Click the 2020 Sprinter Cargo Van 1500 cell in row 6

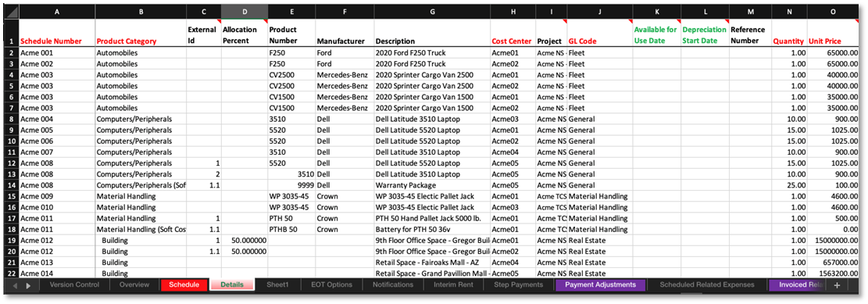(x=432, y=97)
